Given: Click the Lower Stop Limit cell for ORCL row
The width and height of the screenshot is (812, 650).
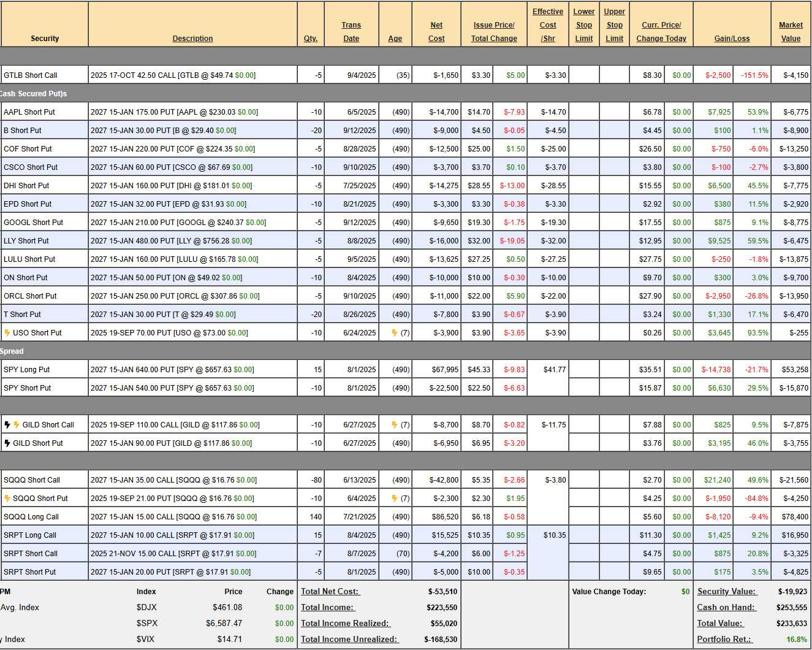Looking at the screenshot, I should click(x=584, y=296).
